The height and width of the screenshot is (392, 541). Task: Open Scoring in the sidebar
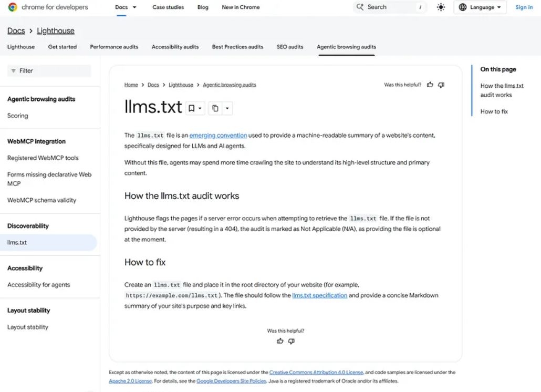pos(18,116)
